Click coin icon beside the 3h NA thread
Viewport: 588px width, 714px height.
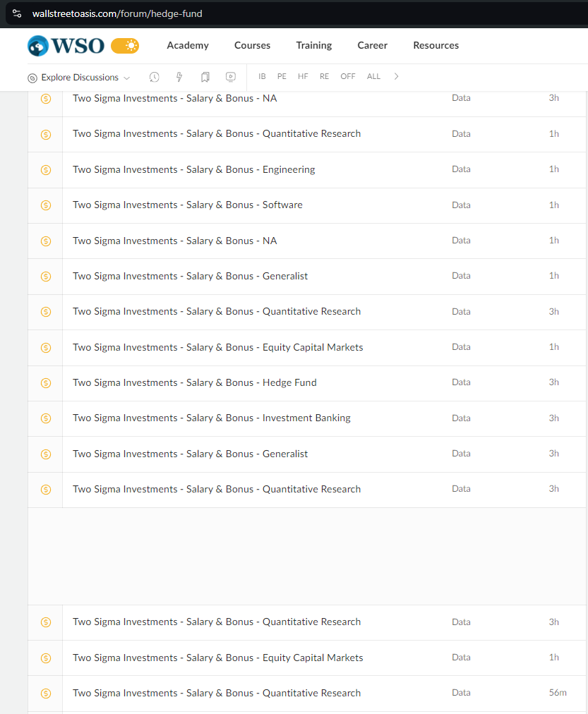point(46,98)
